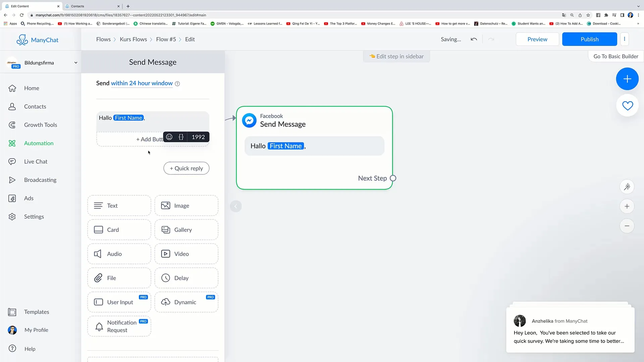The width and height of the screenshot is (644, 362).
Task: Zoom in the flow canvas
Action: tap(627, 206)
